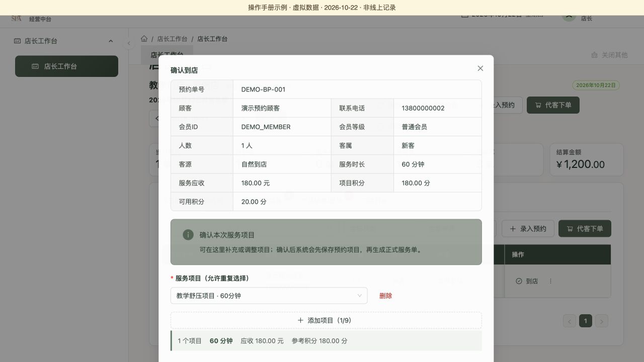Collapse the 店长工作台 sidebar group chevron
This screenshot has height=362, width=644.
click(111, 41)
